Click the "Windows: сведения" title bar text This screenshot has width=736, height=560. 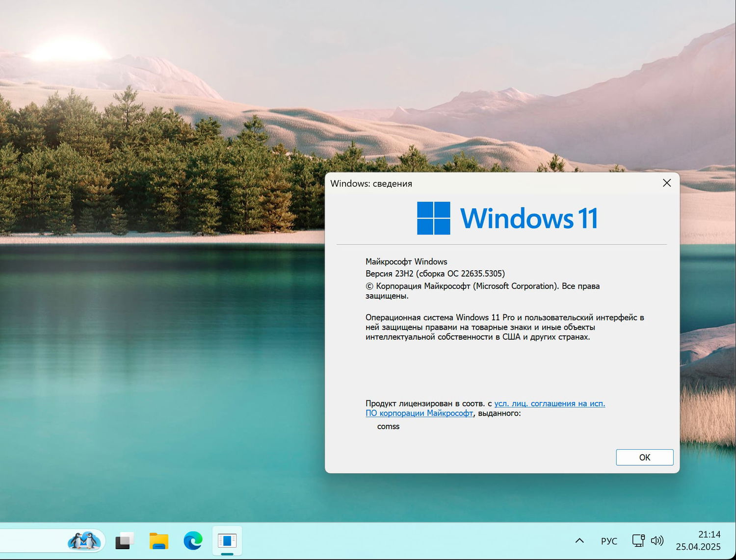pos(371,183)
